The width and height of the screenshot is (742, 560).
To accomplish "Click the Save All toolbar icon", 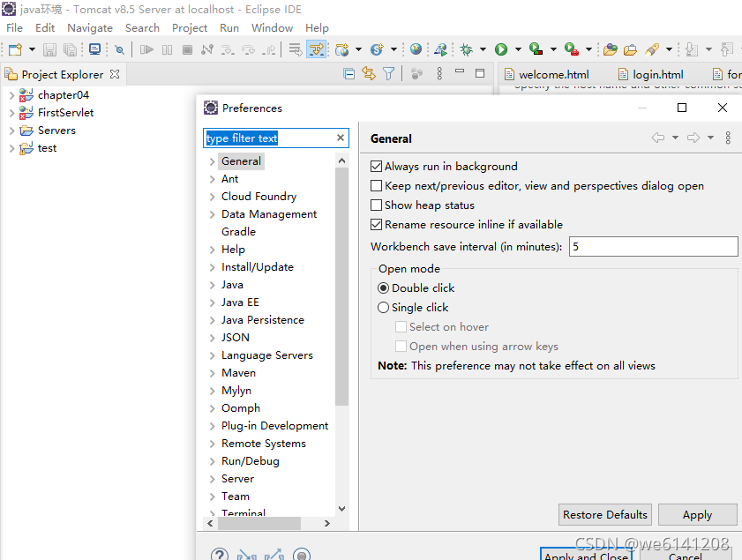I will [70, 49].
